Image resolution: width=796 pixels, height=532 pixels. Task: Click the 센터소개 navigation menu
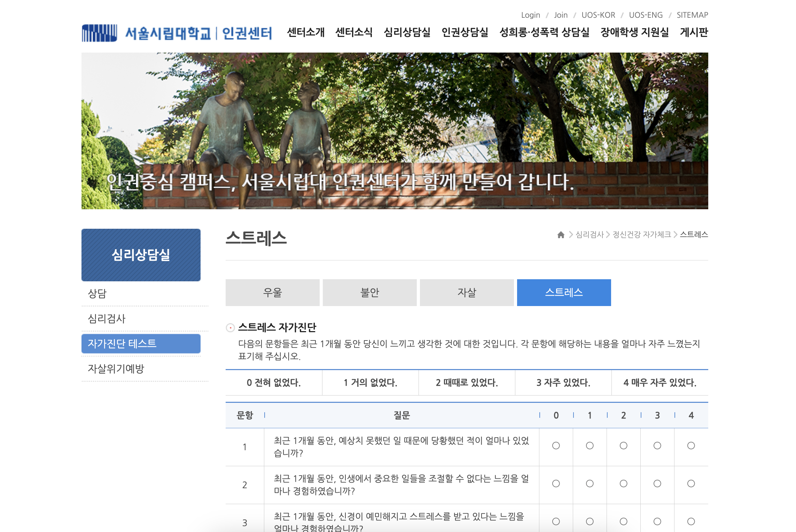click(x=306, y=32)
